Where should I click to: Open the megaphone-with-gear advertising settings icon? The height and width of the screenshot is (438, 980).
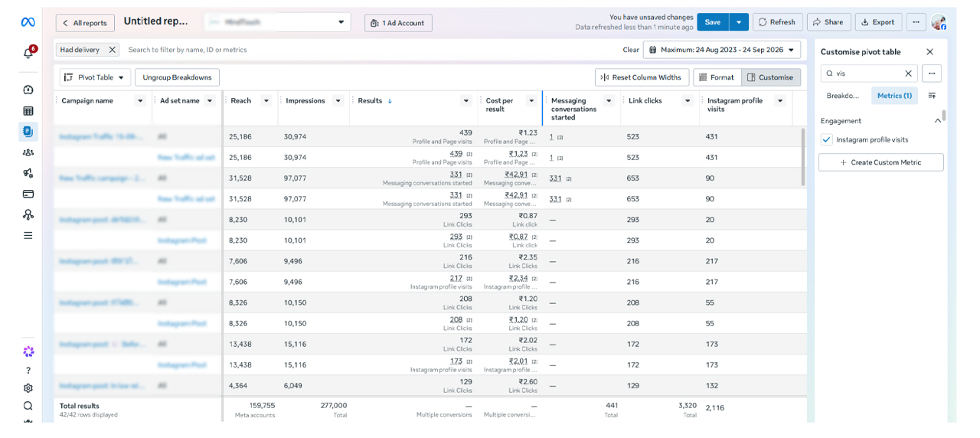coord(28,173)
